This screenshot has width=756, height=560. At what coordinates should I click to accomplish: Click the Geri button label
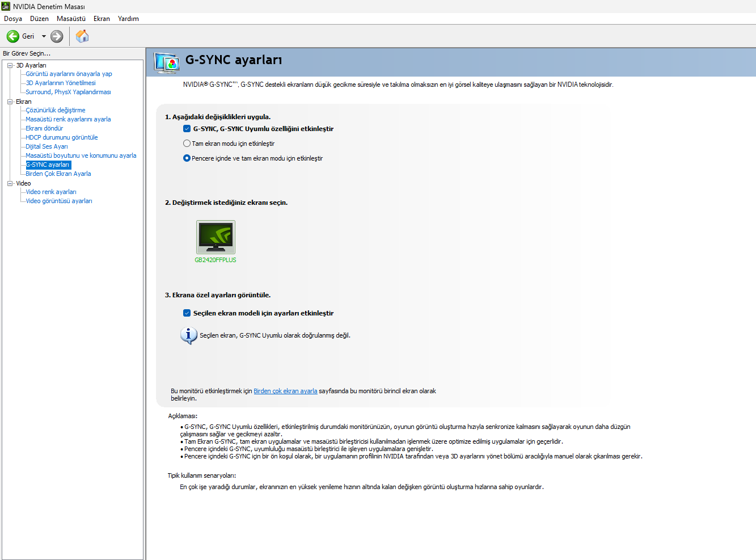[28, 36]
